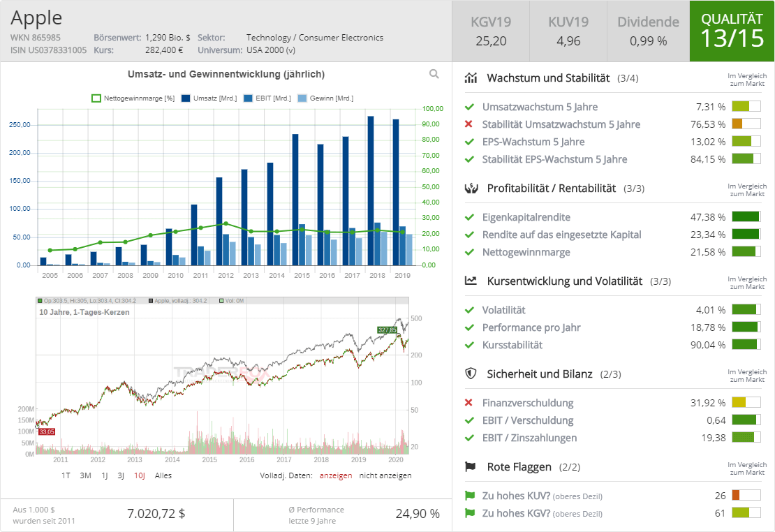
Task: Click the WKN 865985 text
Action: (36, 38)
